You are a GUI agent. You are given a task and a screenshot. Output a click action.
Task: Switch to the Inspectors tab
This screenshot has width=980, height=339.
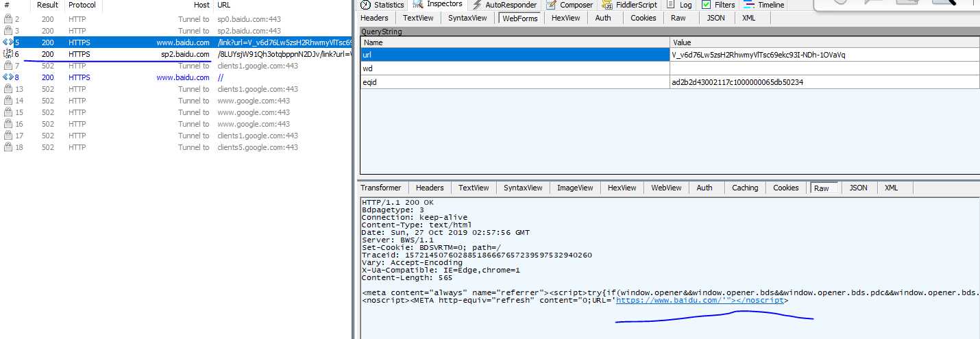click(x=438, y=5)
